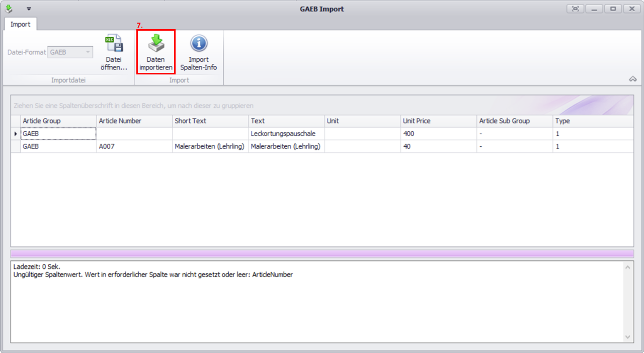
Task: Toggle full screen display mode button
Action: tap(575, 9)
